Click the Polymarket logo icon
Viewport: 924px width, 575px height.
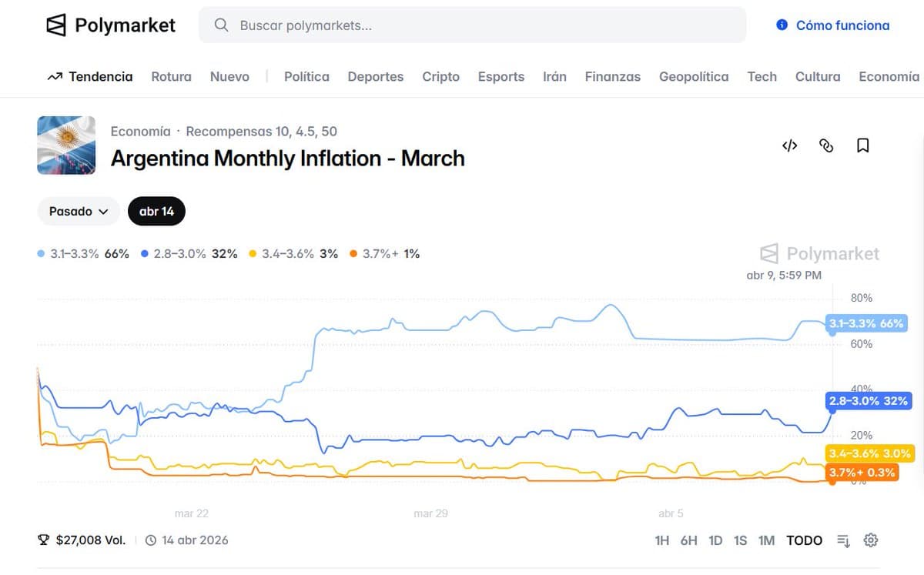[57, 25]
